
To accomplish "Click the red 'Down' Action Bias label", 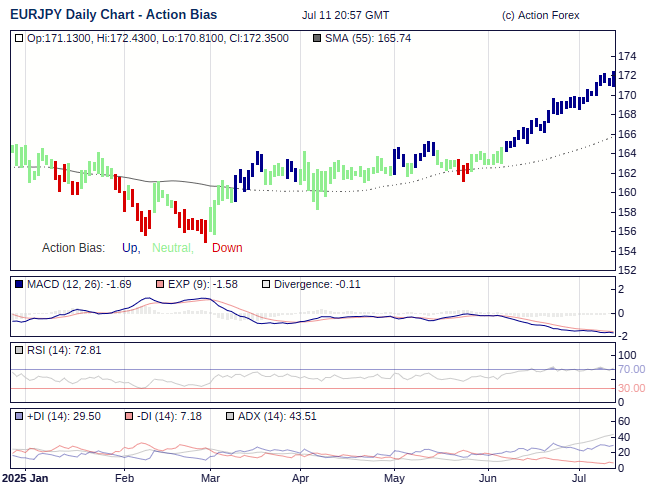I will click(x=227, y=248).
